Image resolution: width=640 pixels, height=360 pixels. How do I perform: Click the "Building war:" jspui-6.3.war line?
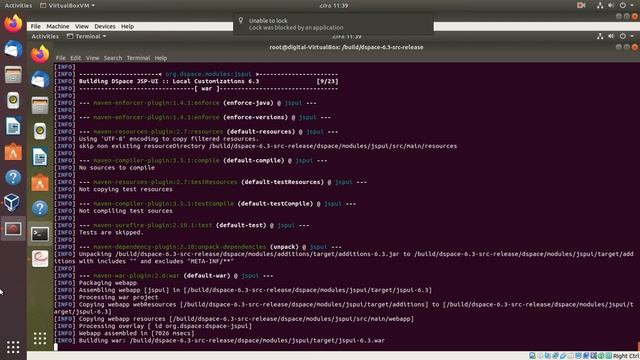(x=231, y=340)
